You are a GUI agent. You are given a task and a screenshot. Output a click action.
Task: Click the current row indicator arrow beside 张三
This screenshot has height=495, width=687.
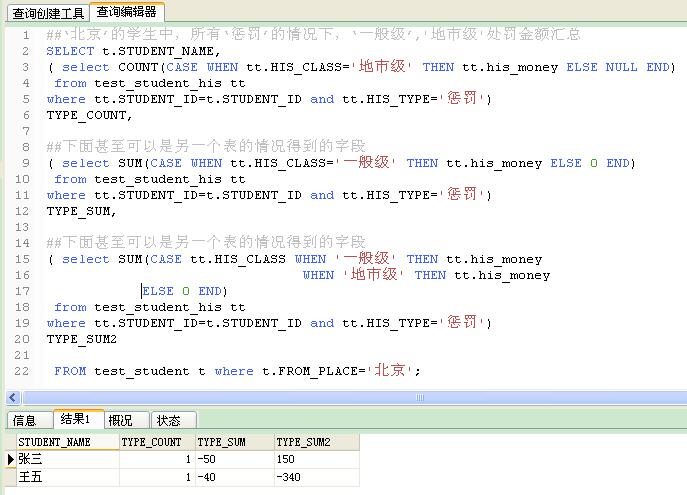[11, 459]
